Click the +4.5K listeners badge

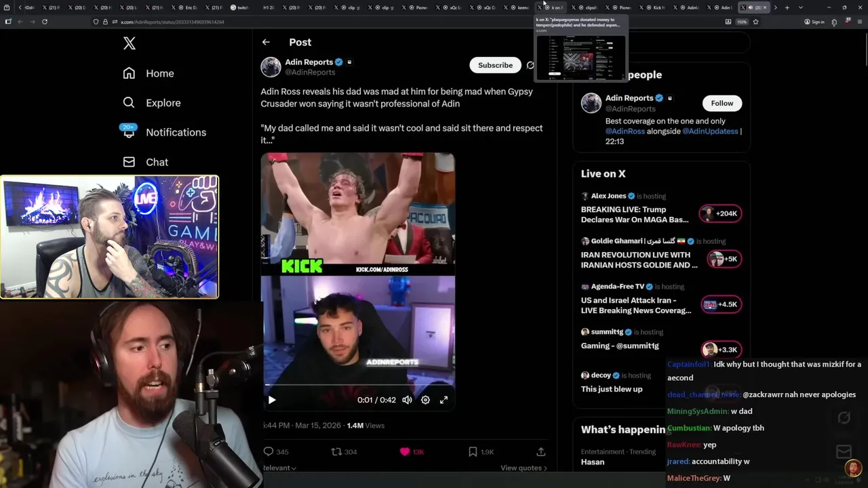720,304
